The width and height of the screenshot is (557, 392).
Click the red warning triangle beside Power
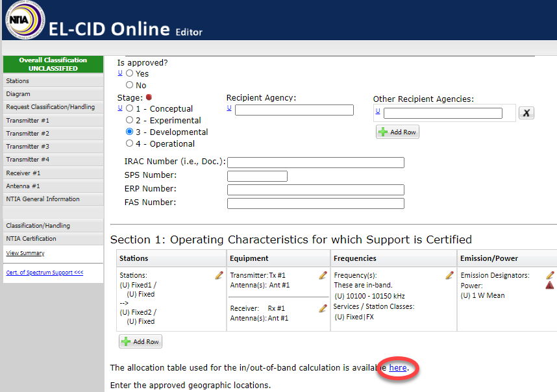[550, 286]
